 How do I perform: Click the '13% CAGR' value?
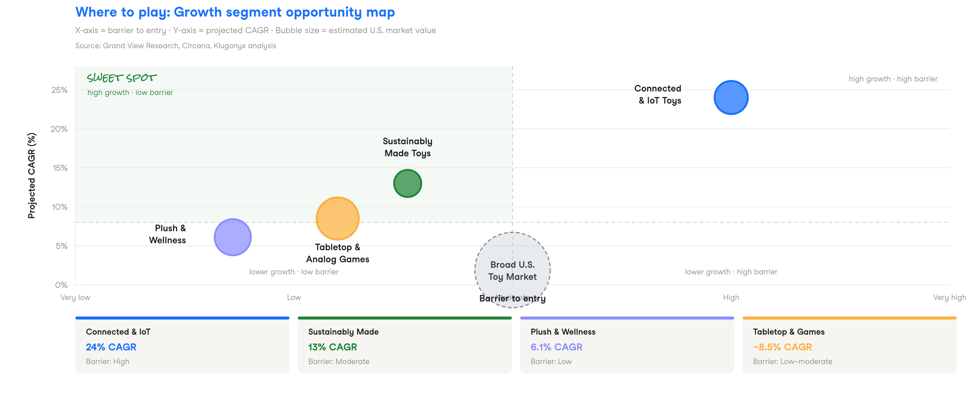click(332, 347)
